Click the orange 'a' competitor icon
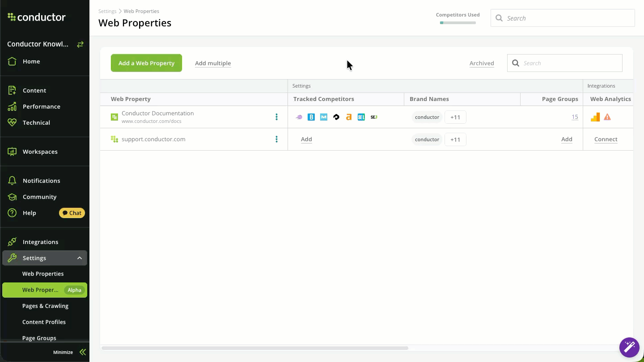Viewport: 644px width, 362px height. click(349, 117)
